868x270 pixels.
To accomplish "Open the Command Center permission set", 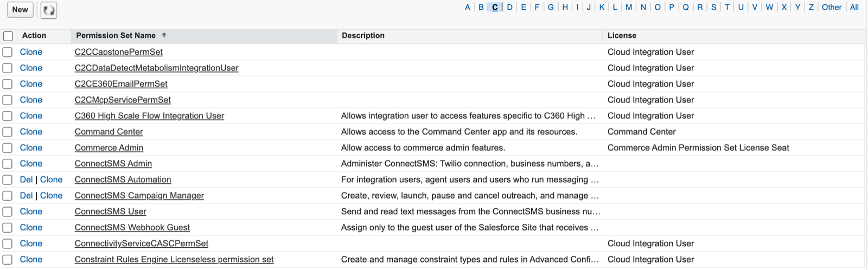I will coord(109,132).
